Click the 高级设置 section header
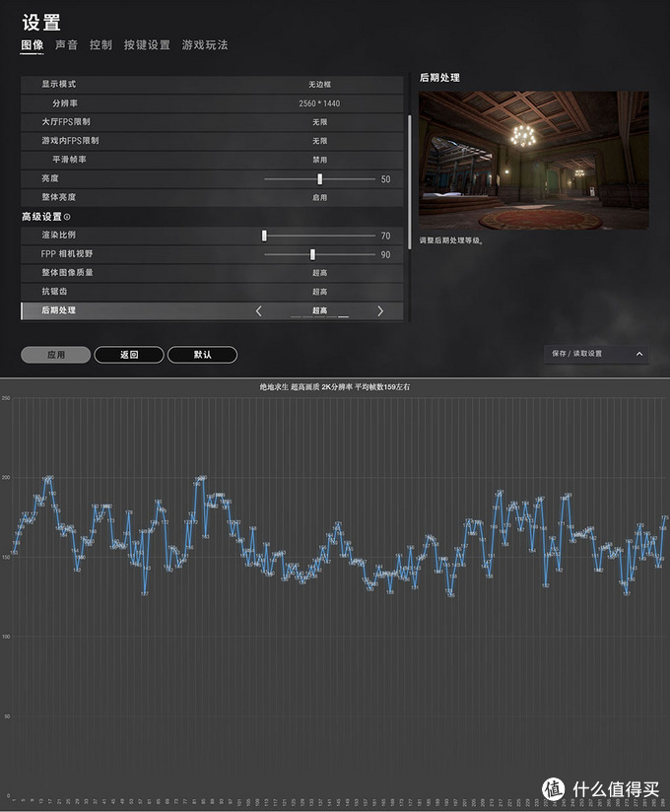The image size is (670, 812). tap(41, 217)
